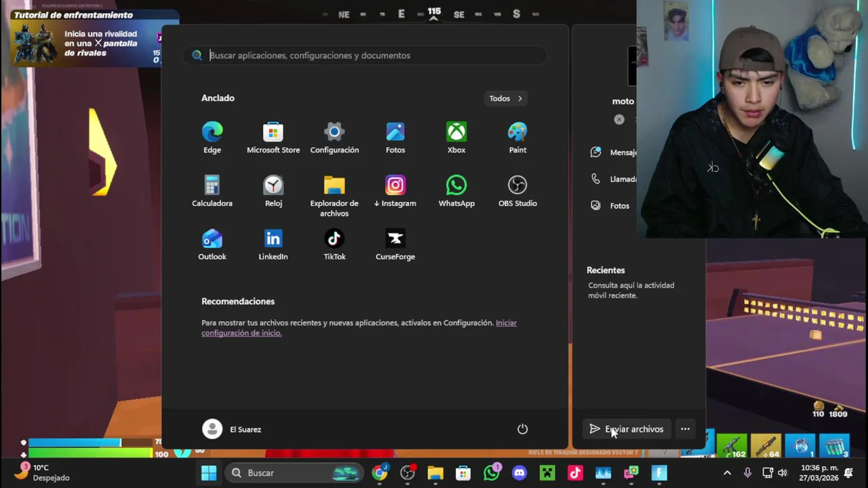This screenshot has width=868, height=488.
Task: Switch to OBS Studio on the taskbar
Action: [408, 473]
